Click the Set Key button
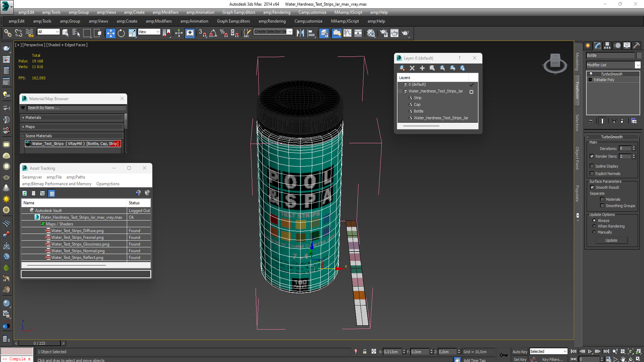The height and width of the screenshot is (362, 644). [x=520, y=359]
